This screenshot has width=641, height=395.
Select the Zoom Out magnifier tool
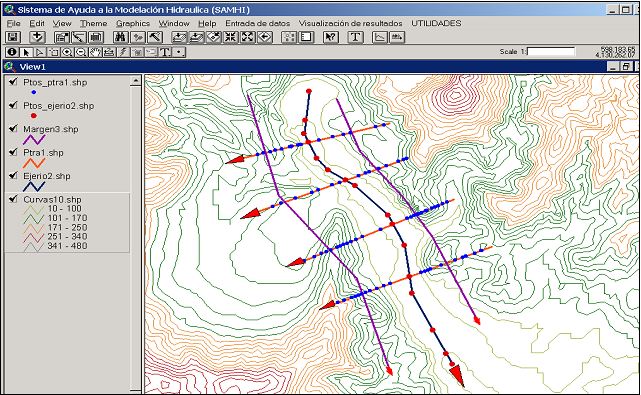81,52
